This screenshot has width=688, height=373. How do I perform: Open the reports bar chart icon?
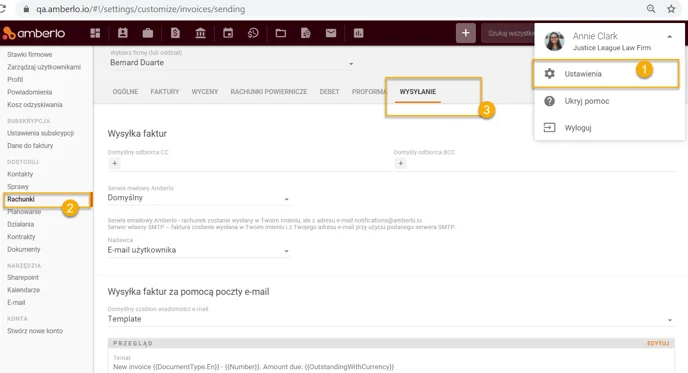tap(358, 33)
